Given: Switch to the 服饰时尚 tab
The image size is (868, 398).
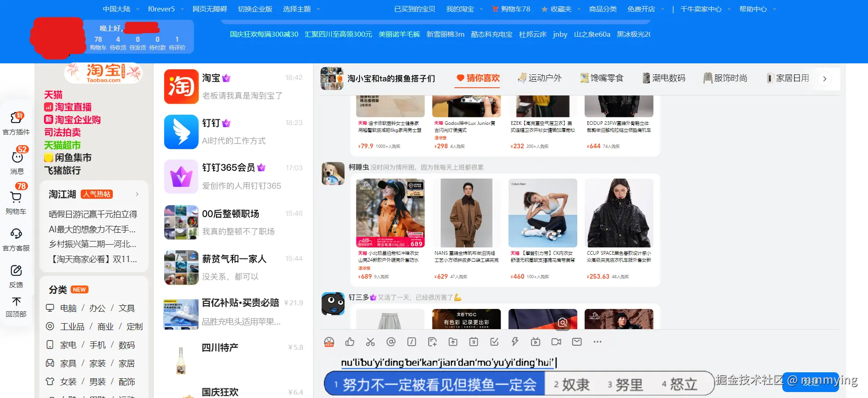Looking at the screenshot, I should pos(725,78).
